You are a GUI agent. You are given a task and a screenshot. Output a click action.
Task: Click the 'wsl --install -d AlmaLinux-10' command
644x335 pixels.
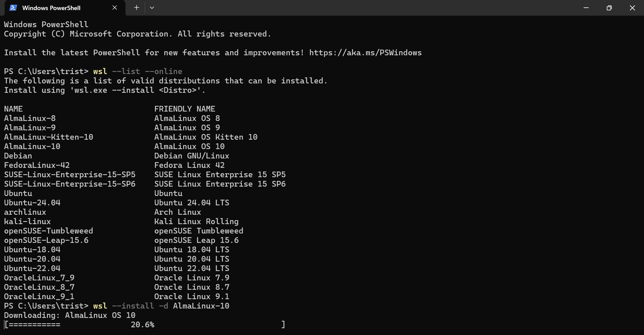(161, 306)
